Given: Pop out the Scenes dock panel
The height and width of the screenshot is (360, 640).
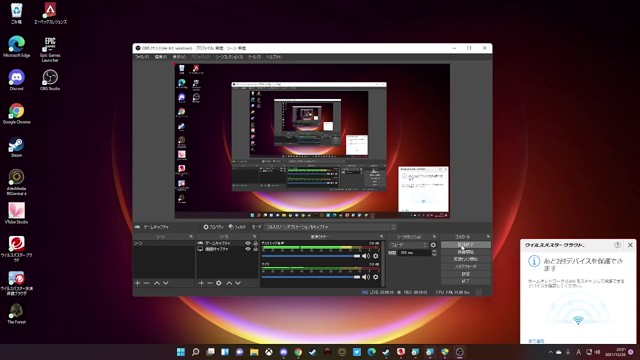Looking at the screenshot, I should [191, 237].
